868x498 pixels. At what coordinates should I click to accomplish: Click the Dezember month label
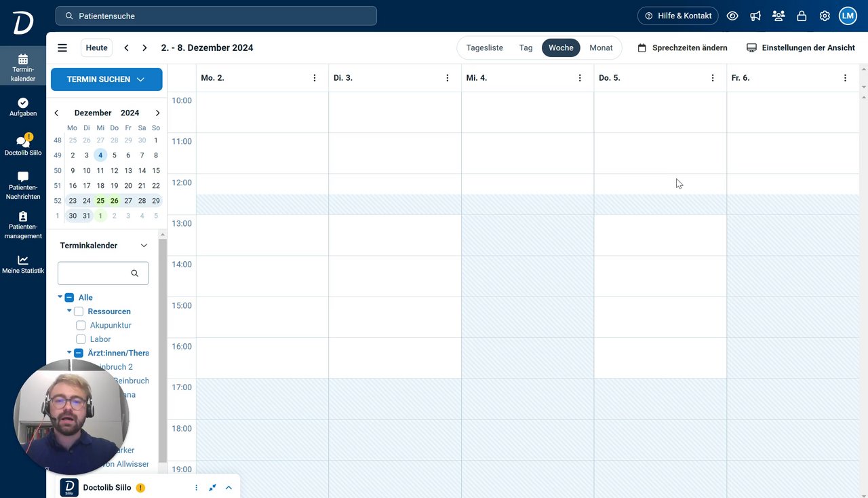click(x=93, y=113)
